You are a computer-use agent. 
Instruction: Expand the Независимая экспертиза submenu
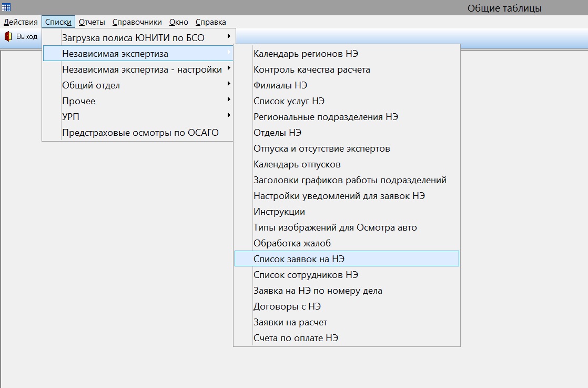(x=138, y=53)
